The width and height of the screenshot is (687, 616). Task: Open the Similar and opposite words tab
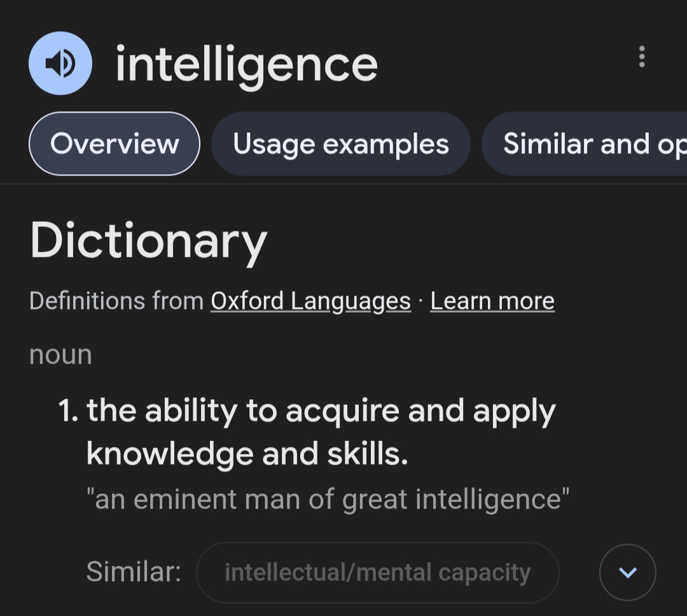[x=585, y=144]
